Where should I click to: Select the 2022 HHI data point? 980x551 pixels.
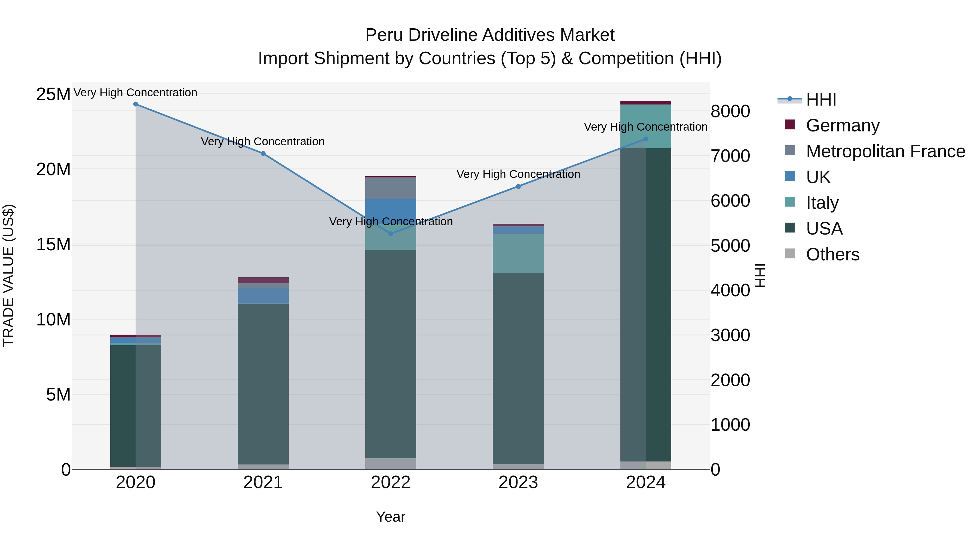point(391,234)
